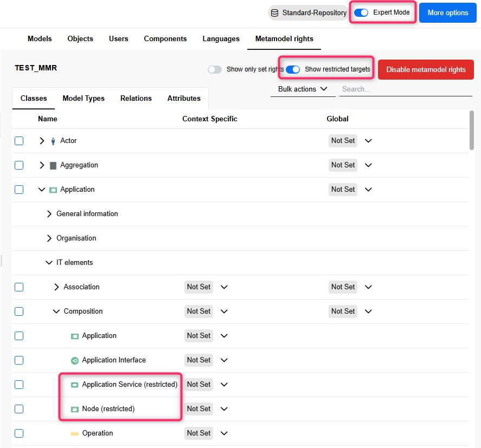Viewport: 481px width, 448px height.
Task: Open Global rights dropdown for Actor
Action: [x=368, y=141]
